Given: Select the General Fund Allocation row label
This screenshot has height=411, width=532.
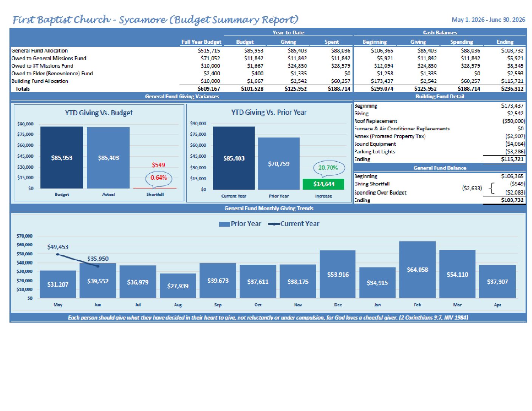Looking at the screenshot, I should pyautogui.click(x=40, y=51).
